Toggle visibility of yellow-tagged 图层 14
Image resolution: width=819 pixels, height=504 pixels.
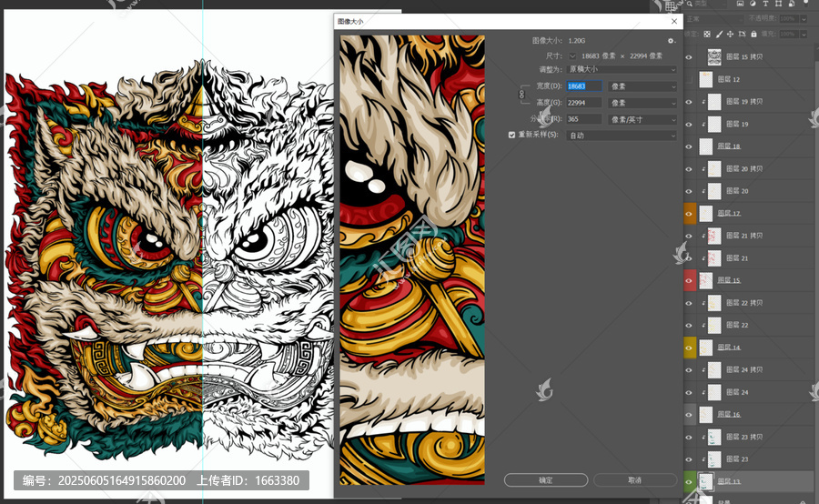(690, 348)
